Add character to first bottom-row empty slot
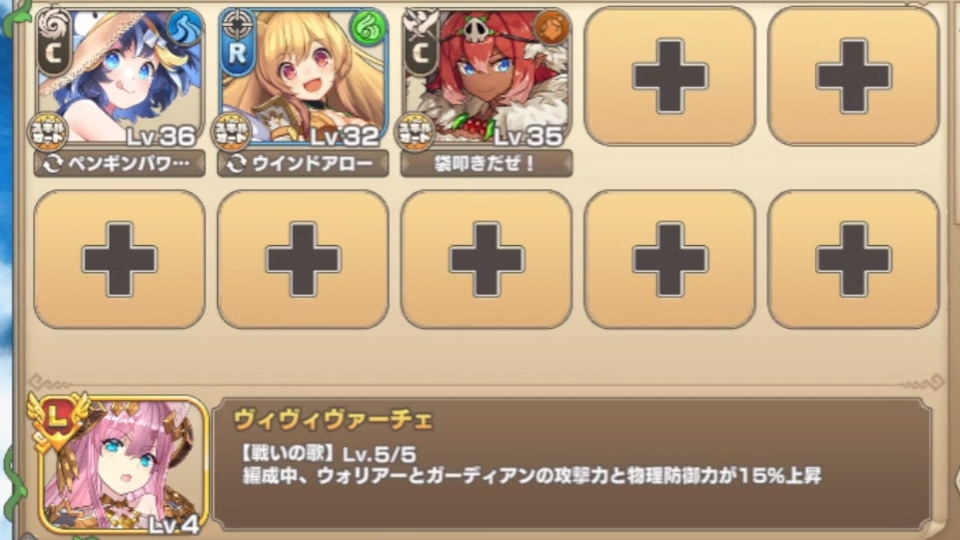Viewport: 960px width, 540px height. pyautogui.click(x=119, y=260)
